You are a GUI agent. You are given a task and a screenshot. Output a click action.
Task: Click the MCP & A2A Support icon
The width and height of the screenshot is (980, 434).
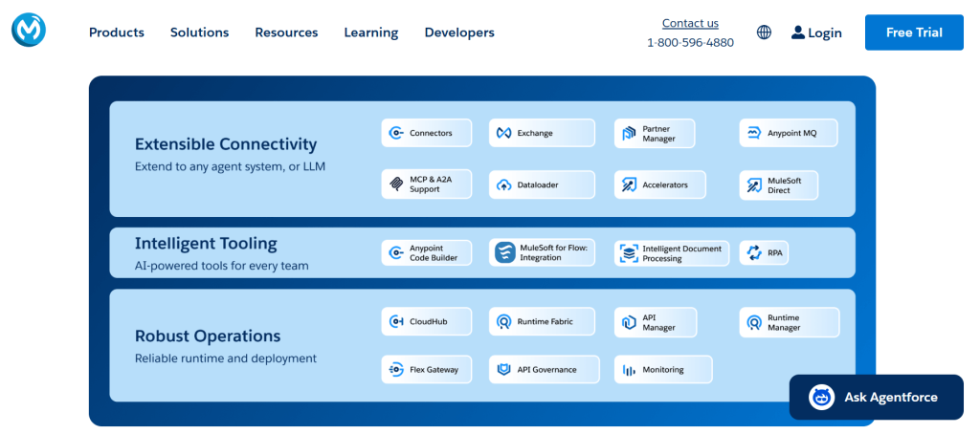tap(395, 184)
